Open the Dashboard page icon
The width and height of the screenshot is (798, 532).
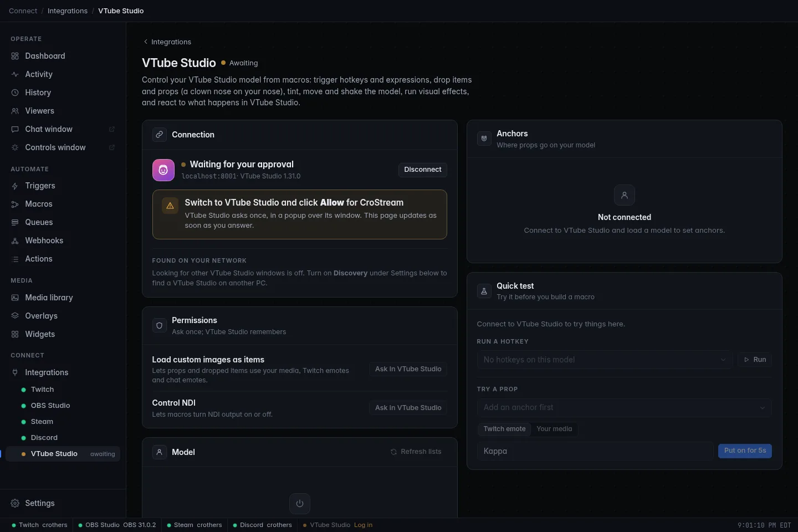15,56
